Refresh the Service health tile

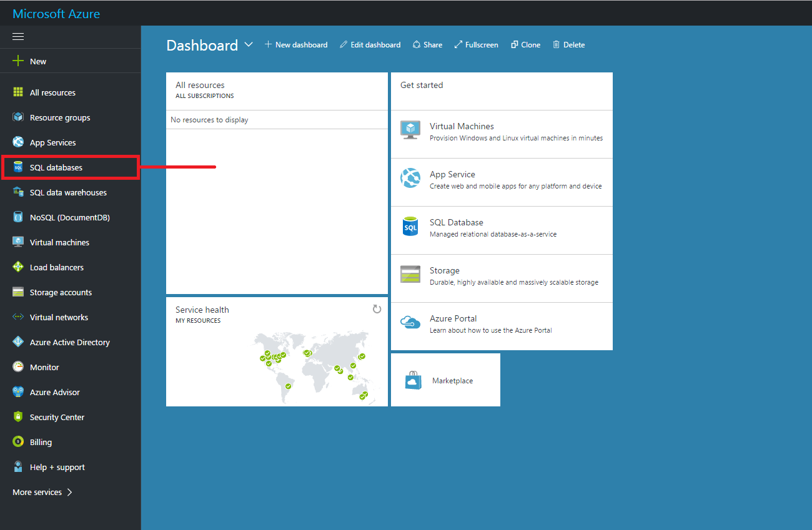point(377,309)
